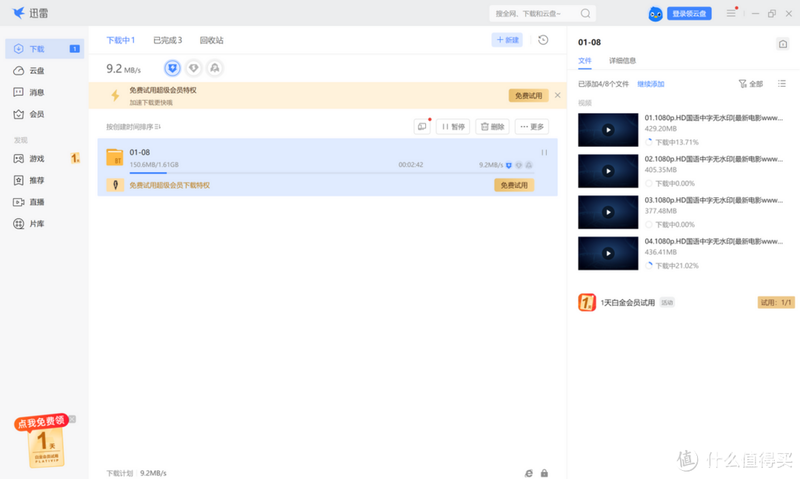Viewport: 800px width, 479px height.
Task: Toggle the blue shield speed-up icon
Action: coord(172,68)
